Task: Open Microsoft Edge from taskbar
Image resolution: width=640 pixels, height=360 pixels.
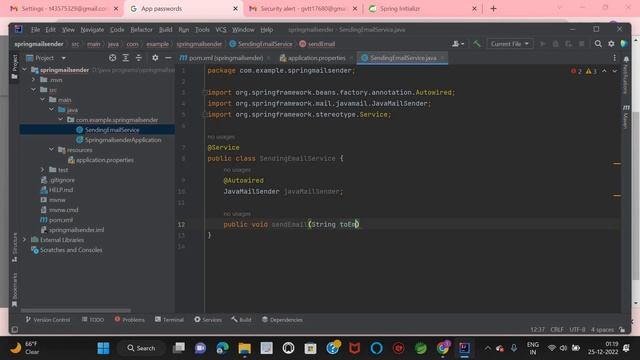Action: pos(222,348)
